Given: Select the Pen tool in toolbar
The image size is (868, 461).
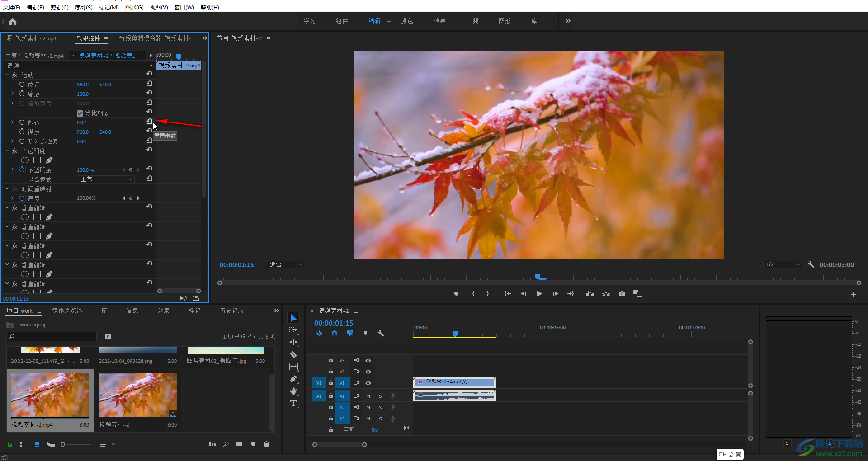Looking at the screenshot, I should pyautogui.click(x=293, y=379).
